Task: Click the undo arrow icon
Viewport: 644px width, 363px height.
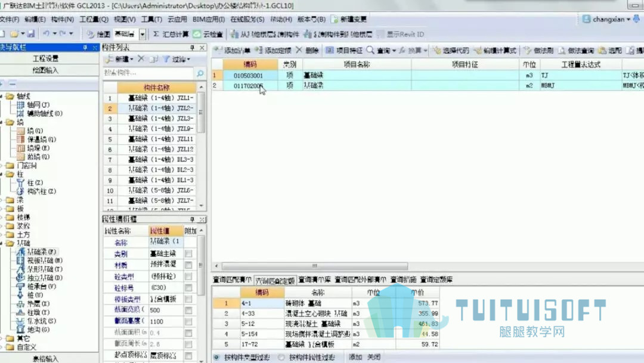Action: (46, 34)
